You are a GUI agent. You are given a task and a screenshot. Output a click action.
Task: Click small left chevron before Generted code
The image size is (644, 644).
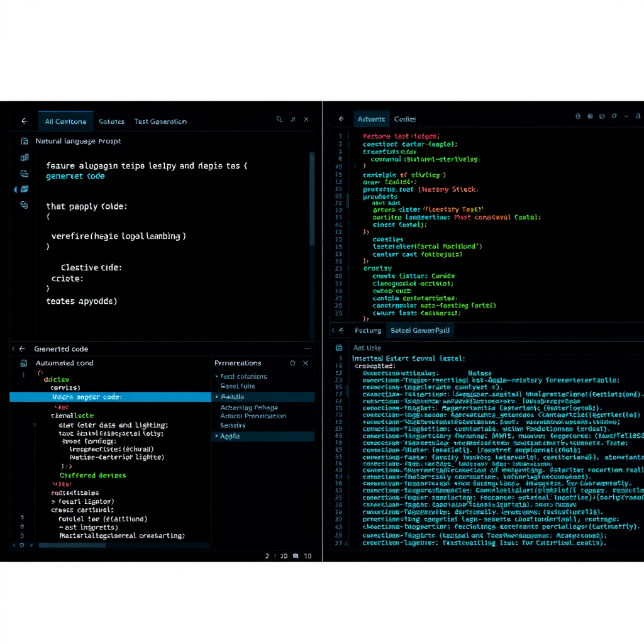(x=14, y=348)
